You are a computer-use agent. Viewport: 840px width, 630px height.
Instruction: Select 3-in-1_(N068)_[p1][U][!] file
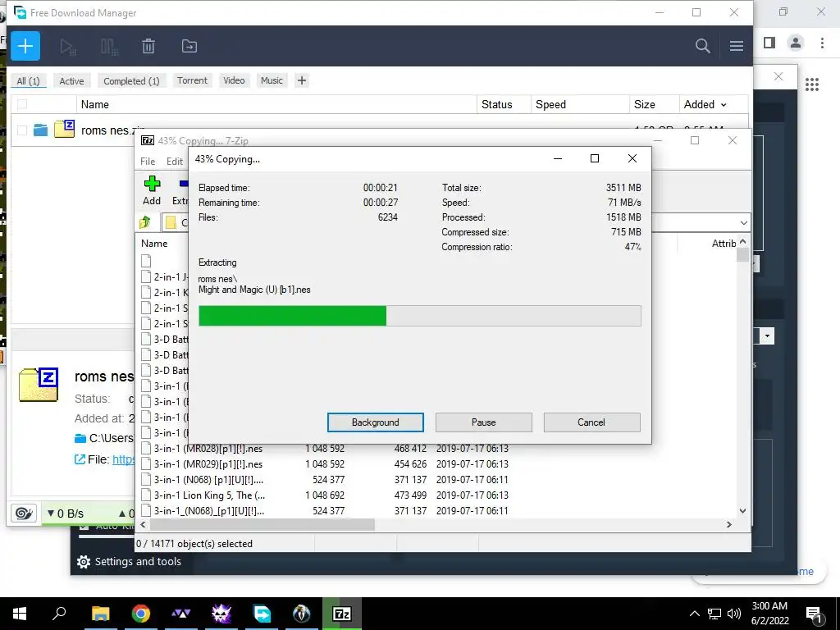coord(209,510)
